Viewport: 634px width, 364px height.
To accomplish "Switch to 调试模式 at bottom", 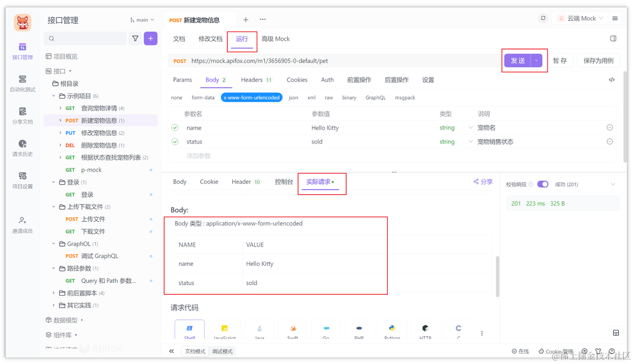I will pyautogui.click(x=222, y=351).
